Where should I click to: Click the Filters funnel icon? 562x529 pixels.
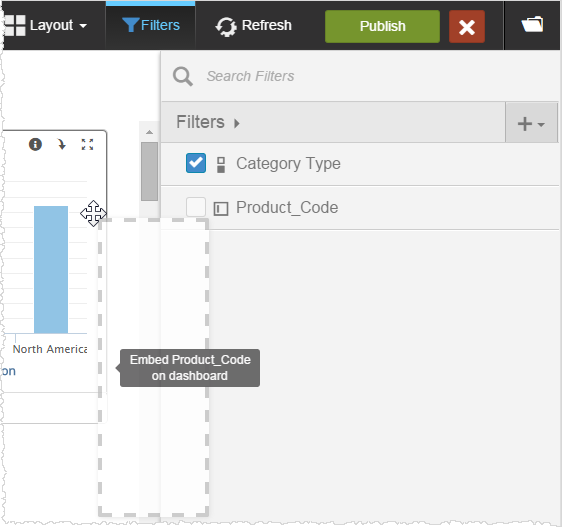tap(130, 25)
